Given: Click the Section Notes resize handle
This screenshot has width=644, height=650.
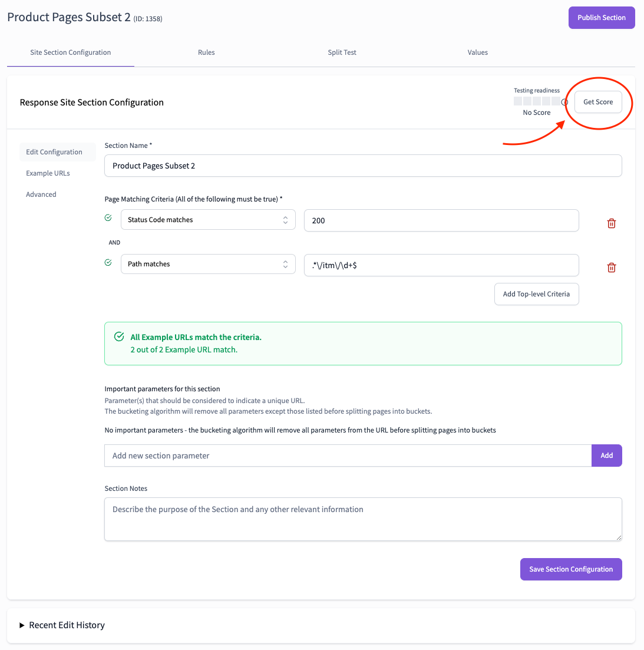Looking at the screenshot, I should click(619, 537).
